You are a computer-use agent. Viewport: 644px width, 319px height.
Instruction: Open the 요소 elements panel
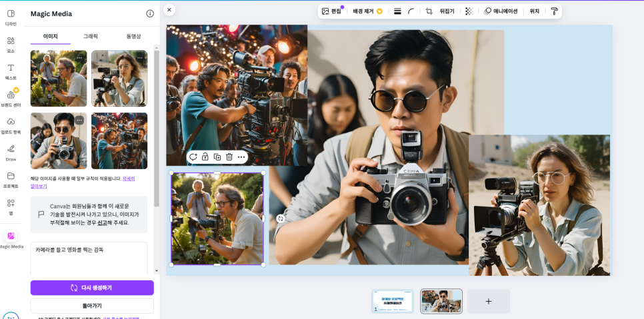(x=11, y=44)
